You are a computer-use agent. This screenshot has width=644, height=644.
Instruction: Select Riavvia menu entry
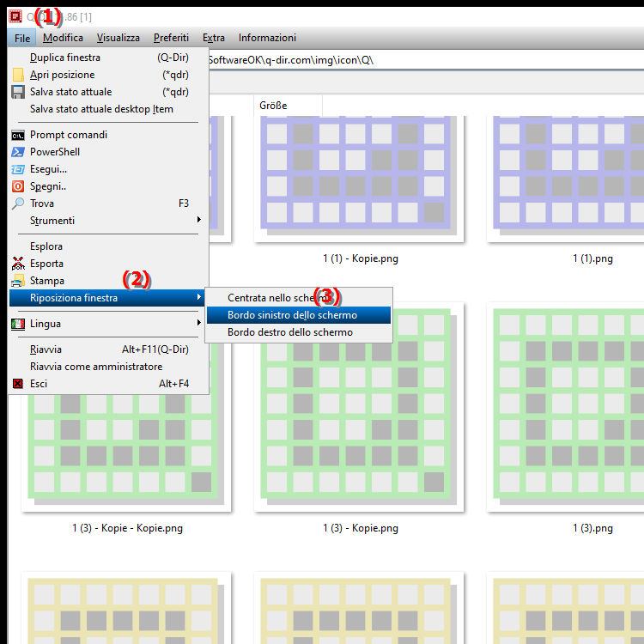(109, 349)
